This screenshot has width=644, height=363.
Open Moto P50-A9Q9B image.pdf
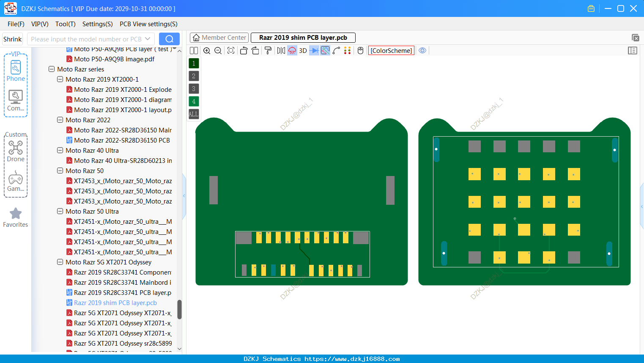click(110, 59)
